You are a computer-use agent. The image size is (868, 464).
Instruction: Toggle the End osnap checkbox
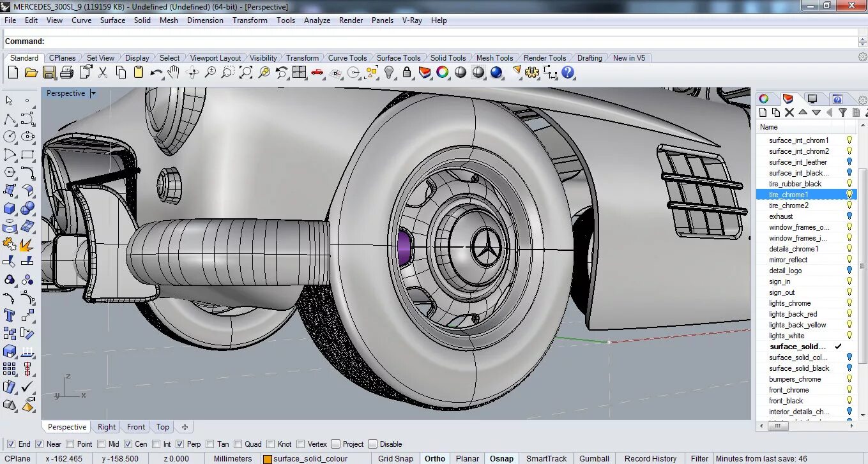11,444
